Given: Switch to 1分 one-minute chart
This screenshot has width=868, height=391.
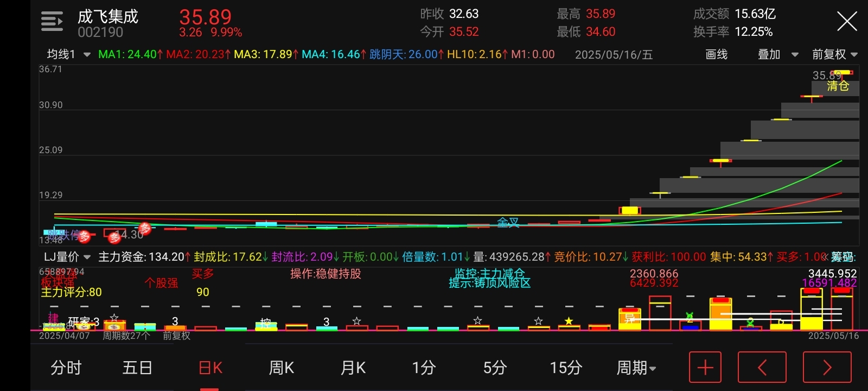Looking at the screenshot, I should click(424, 368).
